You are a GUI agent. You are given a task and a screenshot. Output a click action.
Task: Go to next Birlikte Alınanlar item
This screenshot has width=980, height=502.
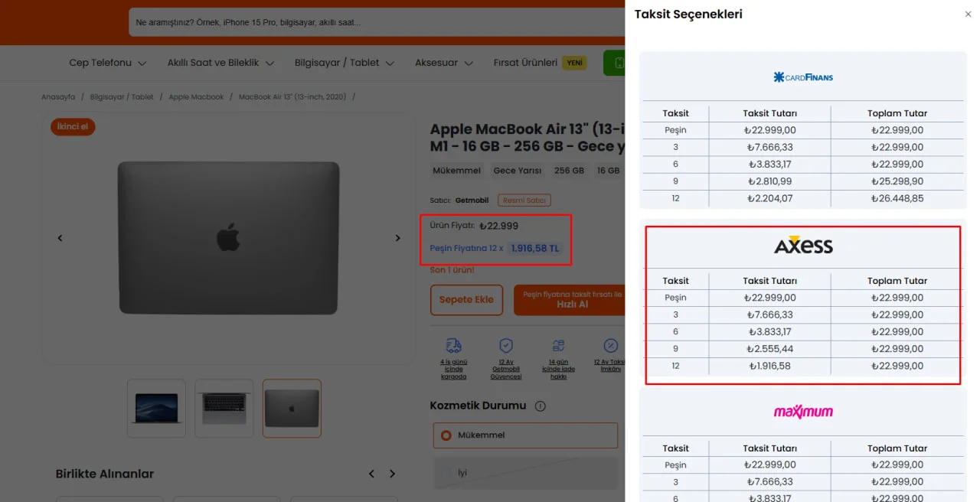pyautogui.click(x=392, y=474)
